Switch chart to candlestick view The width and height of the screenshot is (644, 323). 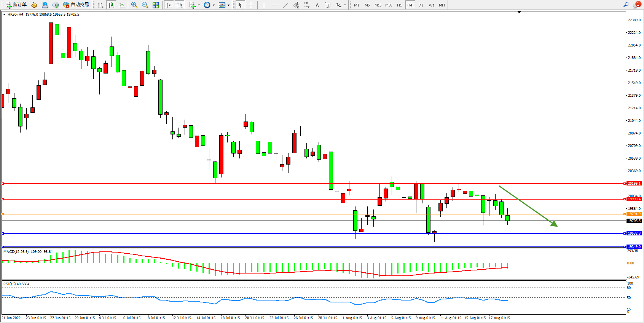point(111,5)
